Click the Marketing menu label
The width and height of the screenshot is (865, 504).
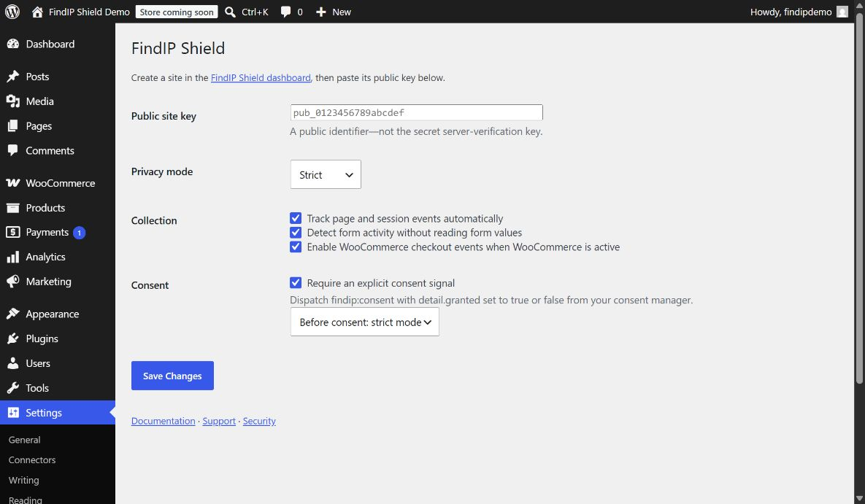tap(49, 282)
